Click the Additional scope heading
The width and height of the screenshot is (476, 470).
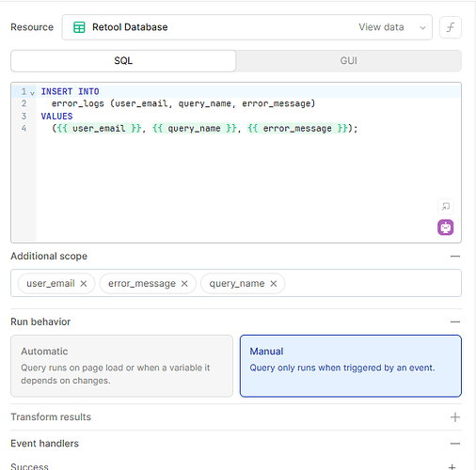click(49, 257)
